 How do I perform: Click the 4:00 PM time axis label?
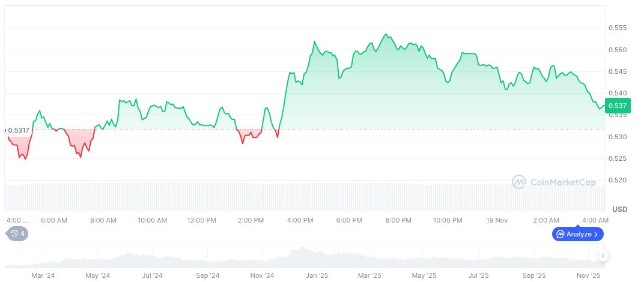click(x=300, y=220)
